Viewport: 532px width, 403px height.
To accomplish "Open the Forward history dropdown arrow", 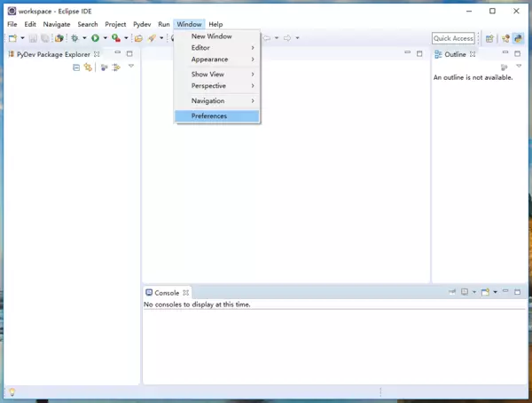I will 297,37.
